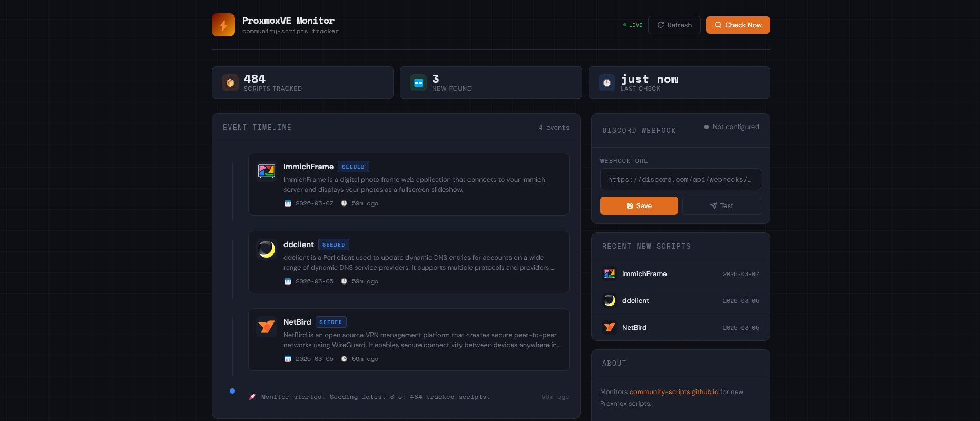
Task: Click the NetBird title in the timeline
Action: coord(297,322)
